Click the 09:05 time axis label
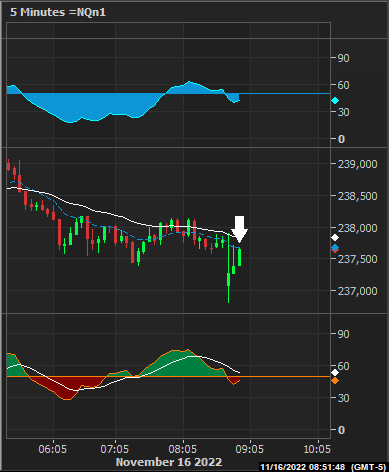The image size is (389, 472). coord(250,449)
